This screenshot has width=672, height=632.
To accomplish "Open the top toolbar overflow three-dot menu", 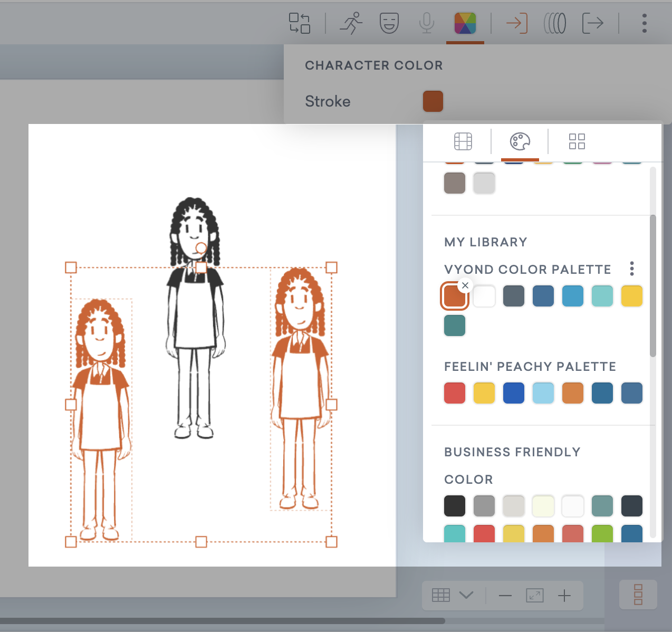I will [x=644, y=23].
